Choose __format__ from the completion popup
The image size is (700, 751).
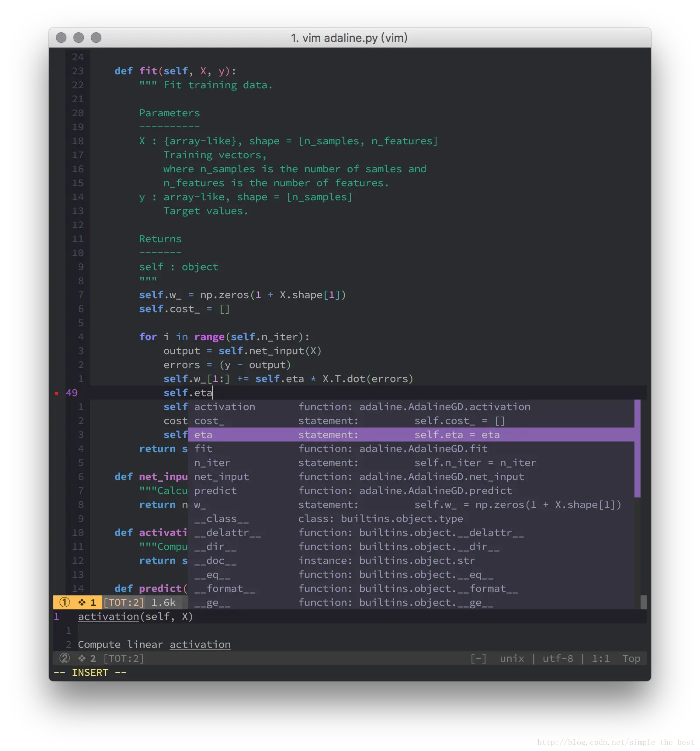tap(411, 588)
